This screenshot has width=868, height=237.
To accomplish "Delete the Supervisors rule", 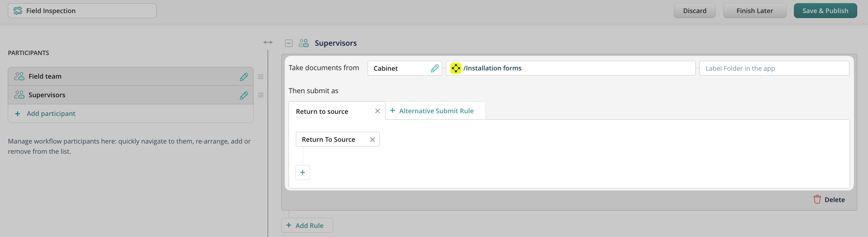I will [x=829, y=199].
